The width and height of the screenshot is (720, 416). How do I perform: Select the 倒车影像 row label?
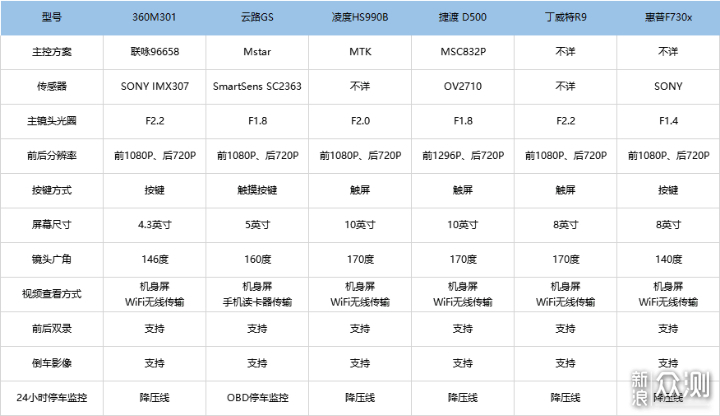51,363
